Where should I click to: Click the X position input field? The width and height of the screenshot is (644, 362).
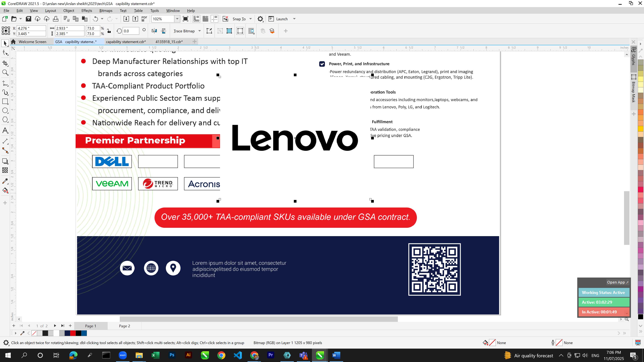(x=32, y=28)
